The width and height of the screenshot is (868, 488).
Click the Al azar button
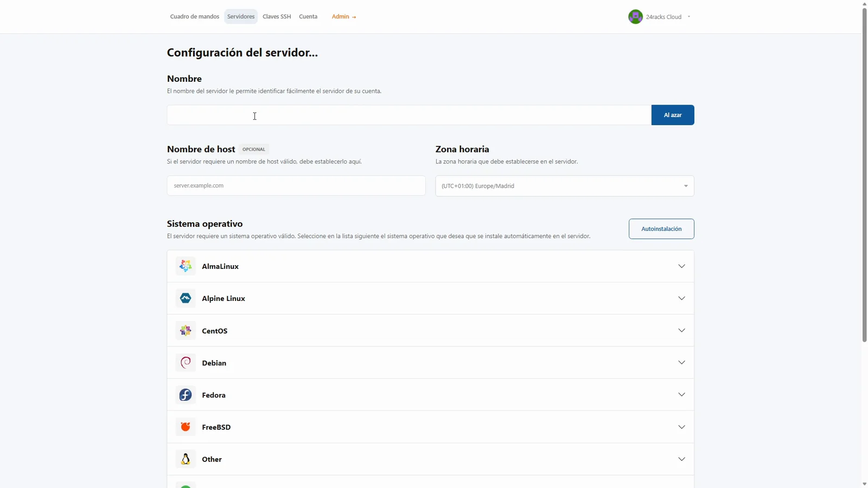tap(673, 115)
